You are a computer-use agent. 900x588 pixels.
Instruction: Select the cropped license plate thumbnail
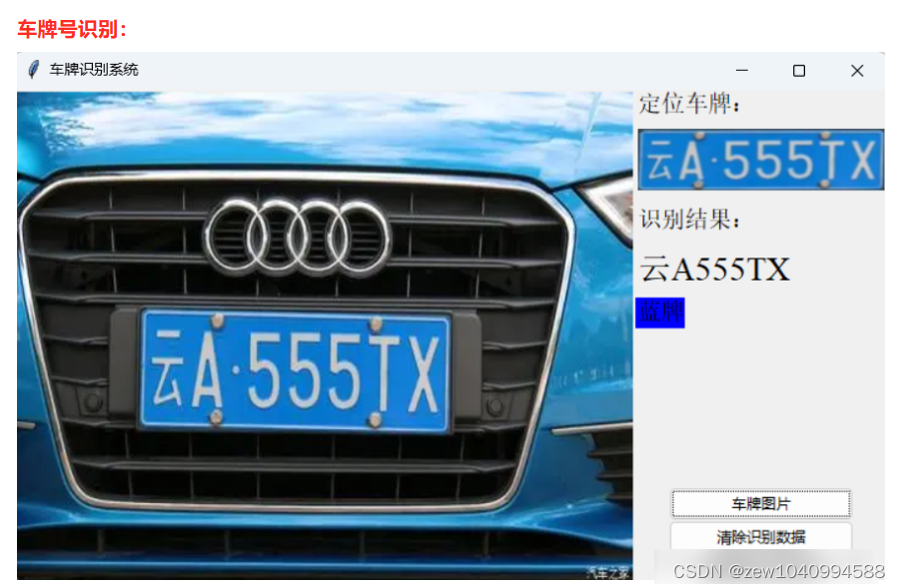pyautogui.click(x=760, y=160)
